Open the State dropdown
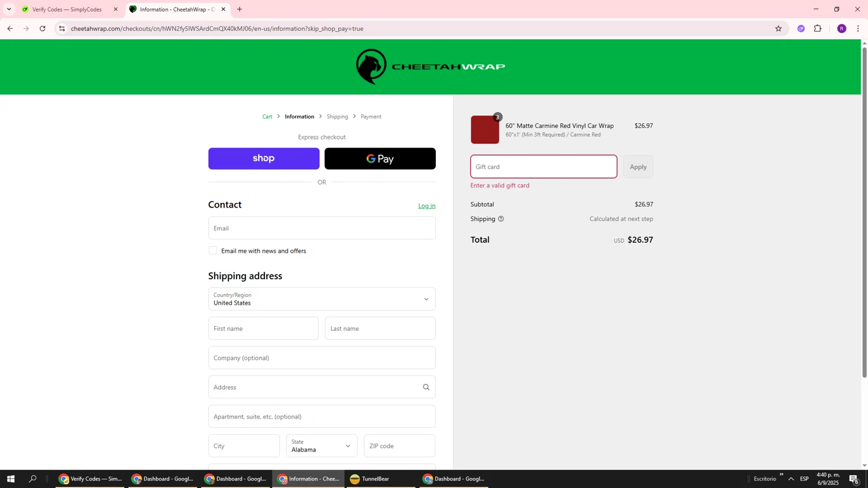 click(x=322, y=446)
